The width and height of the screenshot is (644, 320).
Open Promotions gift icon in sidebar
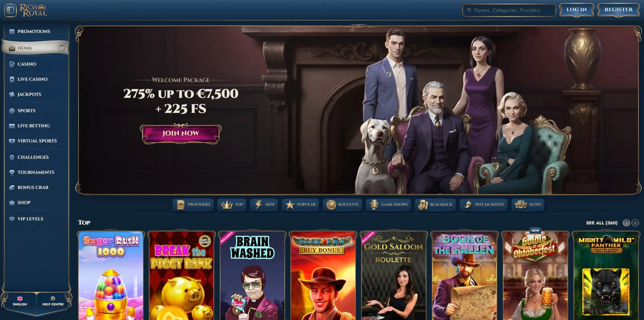point(12,31)
